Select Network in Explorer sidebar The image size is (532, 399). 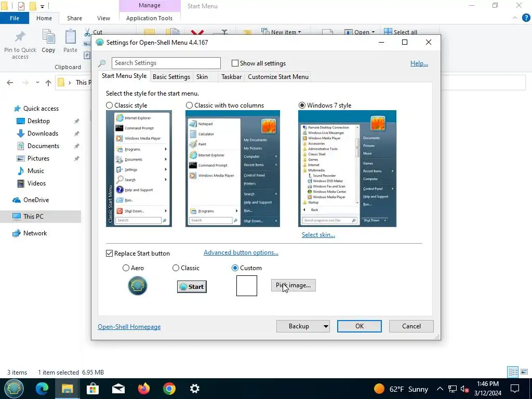click(x=35, y=233)
